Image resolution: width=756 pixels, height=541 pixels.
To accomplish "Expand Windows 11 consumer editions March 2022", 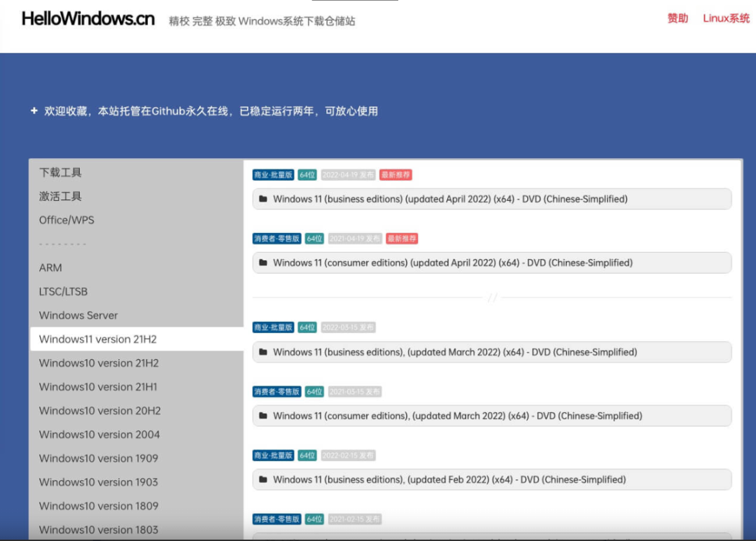I will click(x=492, y=416).
